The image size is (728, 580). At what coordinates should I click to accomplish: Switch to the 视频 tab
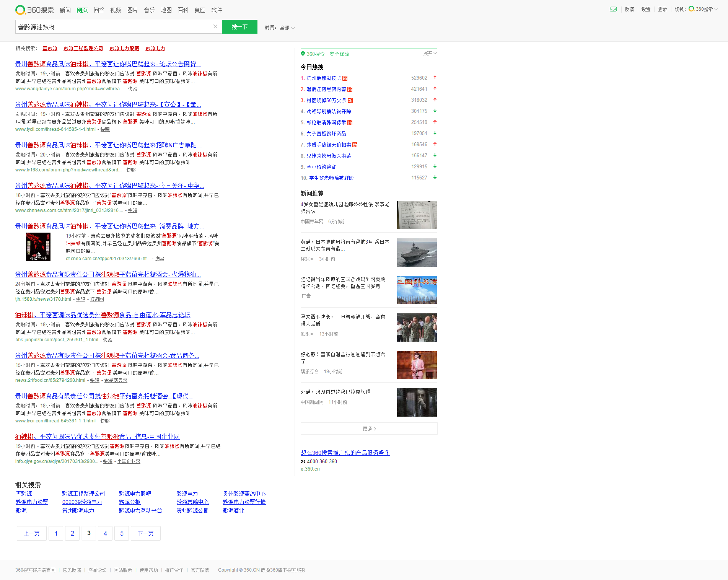coord(116,10)
